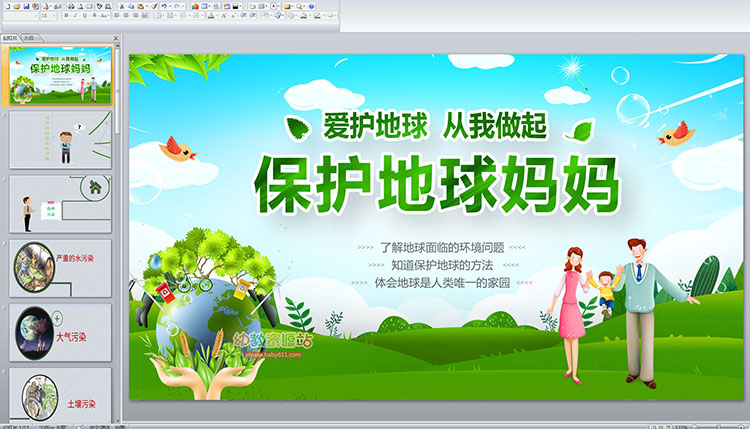Click the line 体会地球是人类唯一的家园
750x429 pixels.
tap(442, 283)
